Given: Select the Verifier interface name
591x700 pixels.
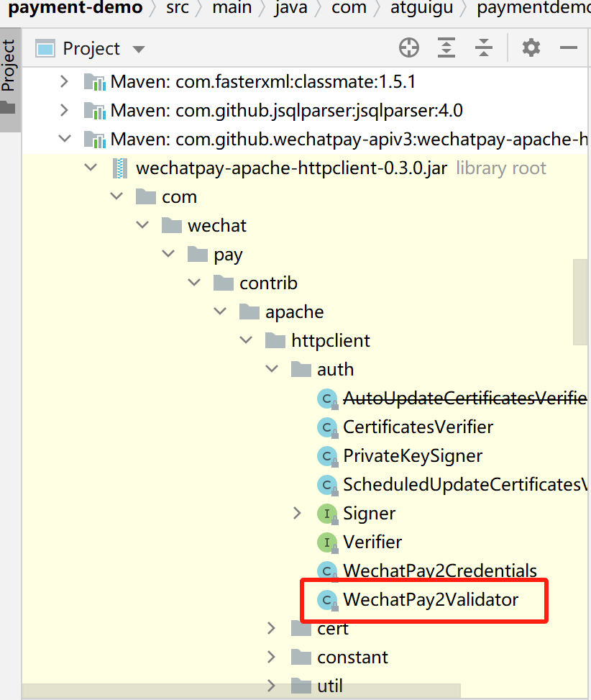Looking at the screenshot, I should [x=372, y=542].
